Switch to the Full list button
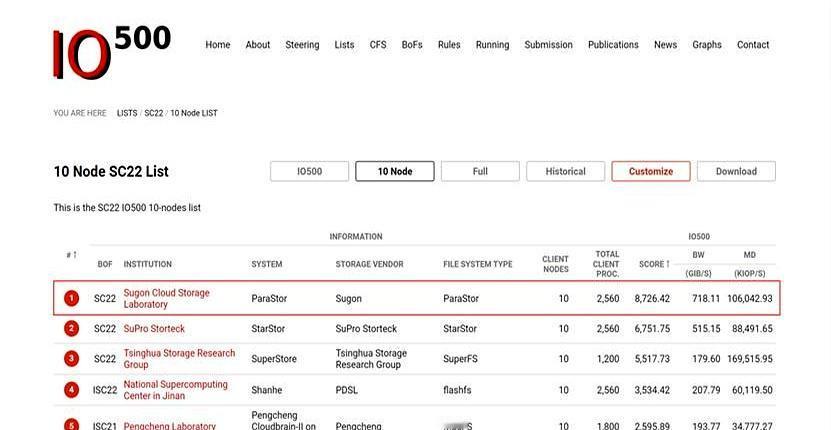The height and width of the screenshot is (430, 831). (480, 171)
